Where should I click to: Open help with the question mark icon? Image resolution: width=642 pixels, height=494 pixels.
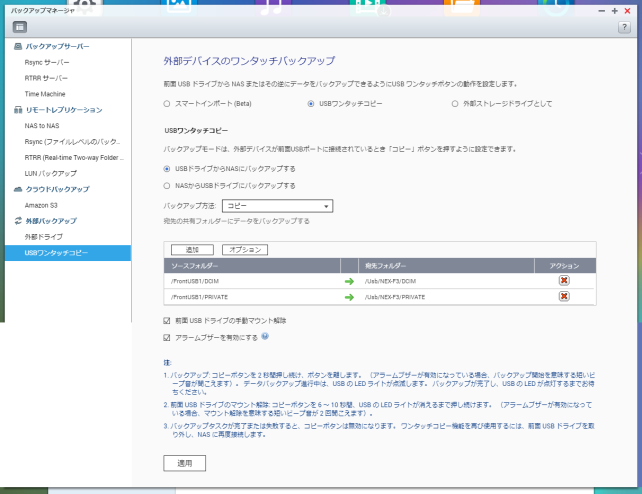tap(624, 27)
